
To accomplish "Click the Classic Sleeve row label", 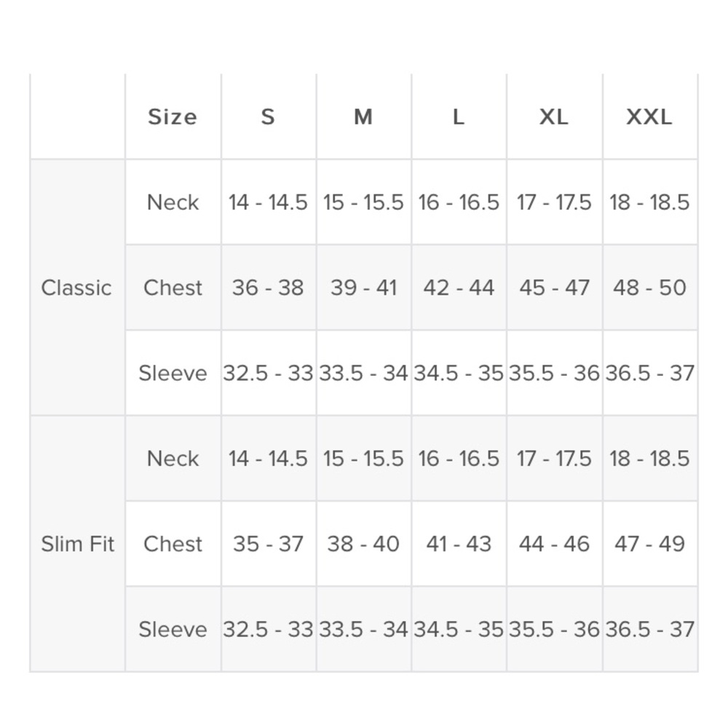I will click(173, 373).
